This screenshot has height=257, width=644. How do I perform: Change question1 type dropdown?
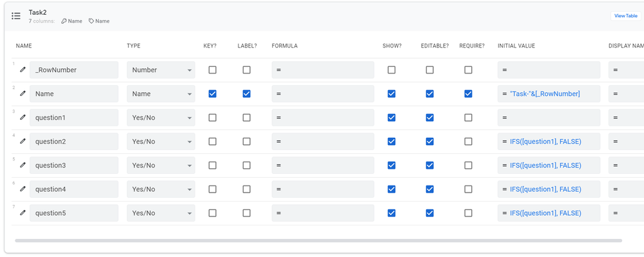click(x=161, y=117)
